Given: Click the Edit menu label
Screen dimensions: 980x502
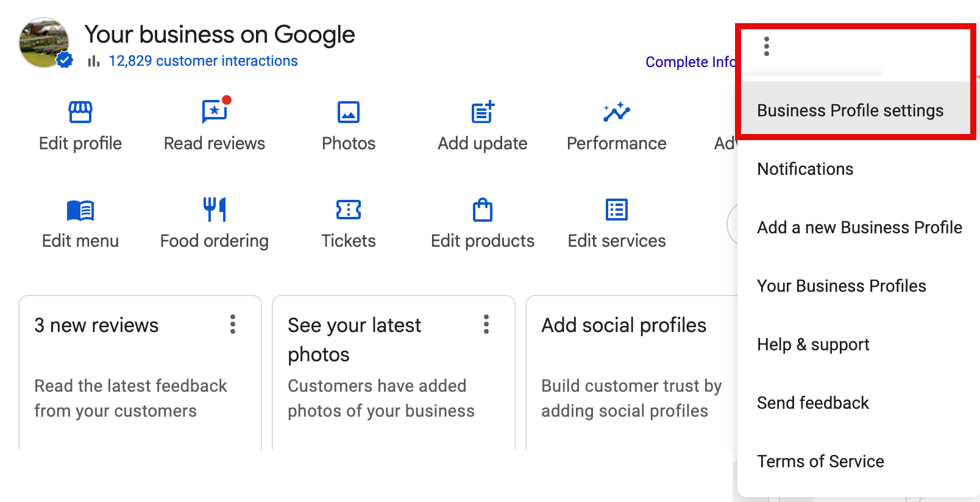Looking at the screenshot, I should pyautogui.click(x=80, y=241).
